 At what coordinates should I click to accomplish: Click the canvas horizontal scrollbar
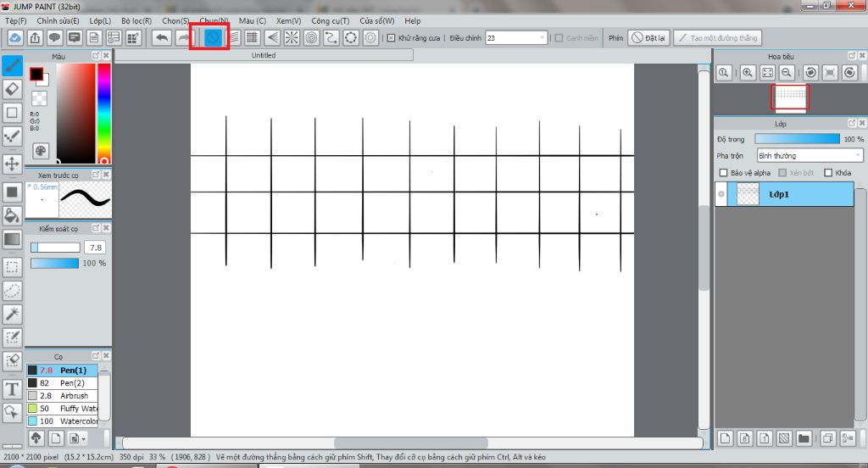coord(409,443)
